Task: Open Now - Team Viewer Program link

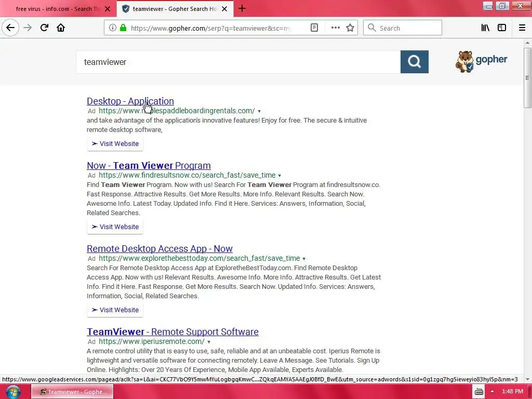Action: (x=149, y=166)
